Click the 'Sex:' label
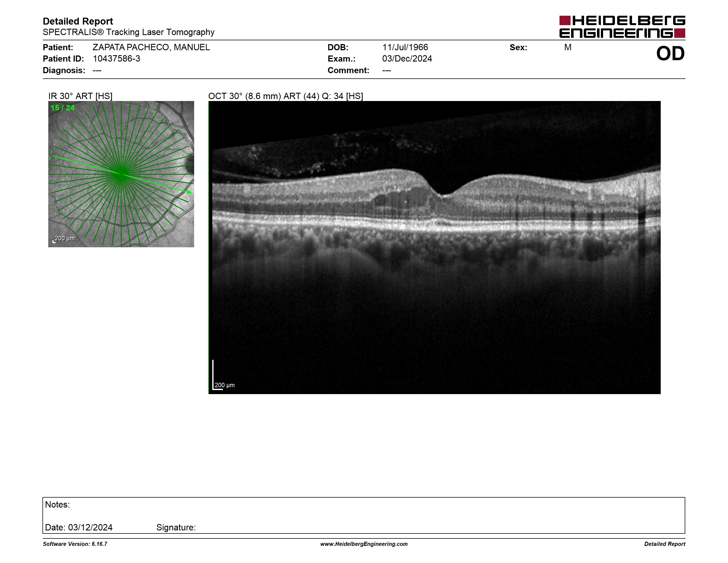728x563 pixels. point(518,47)
